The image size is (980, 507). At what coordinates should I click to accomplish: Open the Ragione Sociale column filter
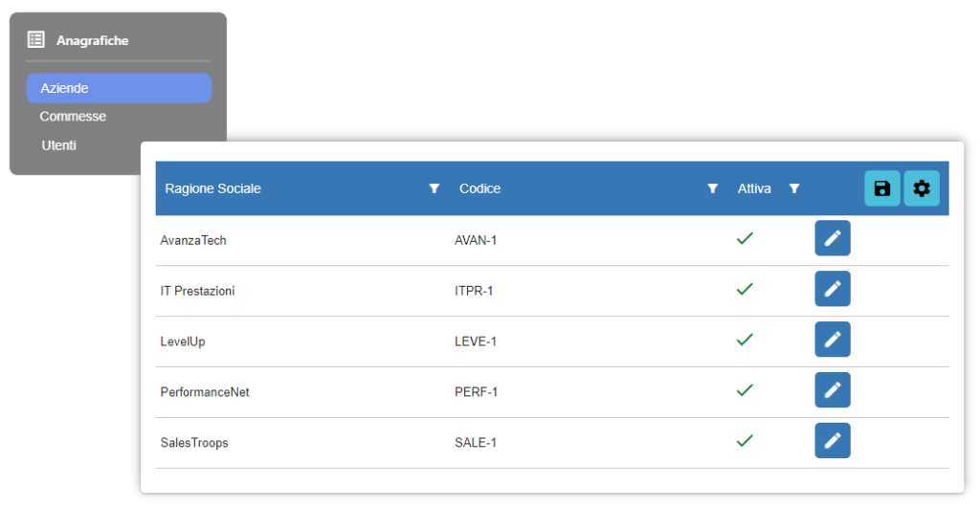click(x=434, y=188)
